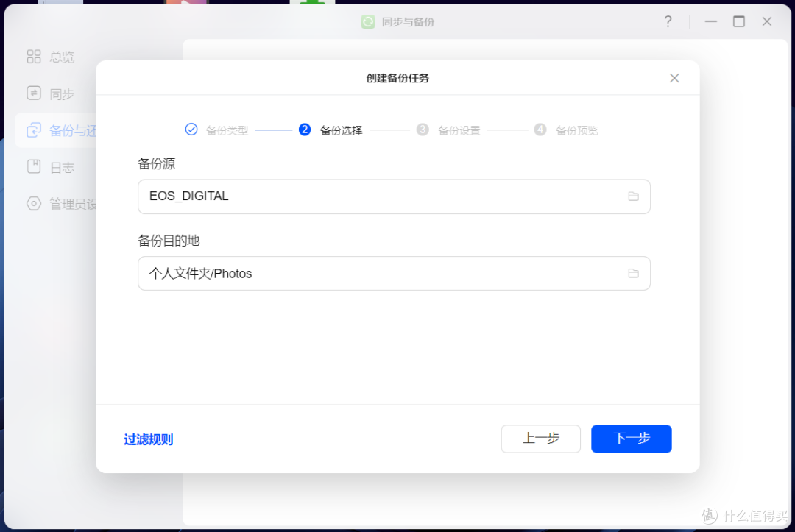
Task: Open the help question mark in title bar
Action: tap(668, 21)
